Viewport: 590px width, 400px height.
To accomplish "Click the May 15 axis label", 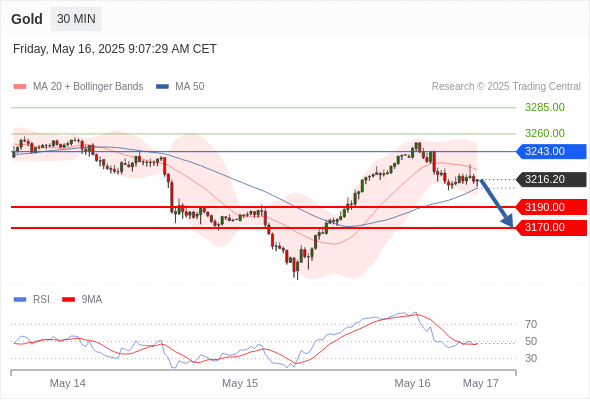I will (240, 383).
